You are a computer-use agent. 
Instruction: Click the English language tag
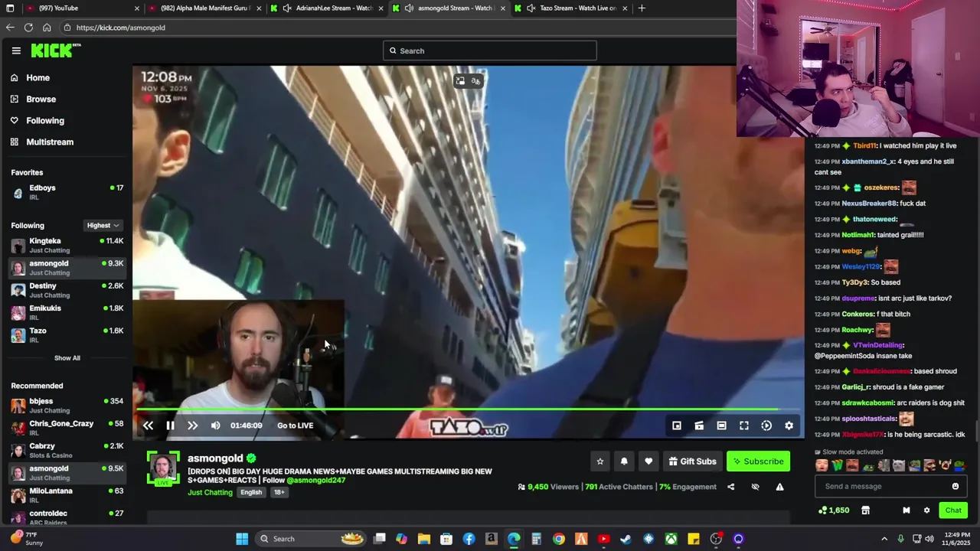pyautogui.click(x=251, y=492)
